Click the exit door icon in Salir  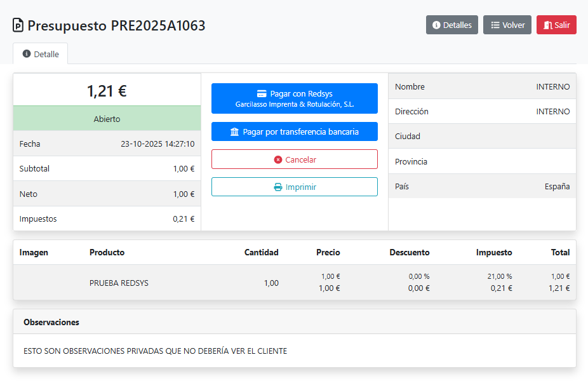point(548,25)
